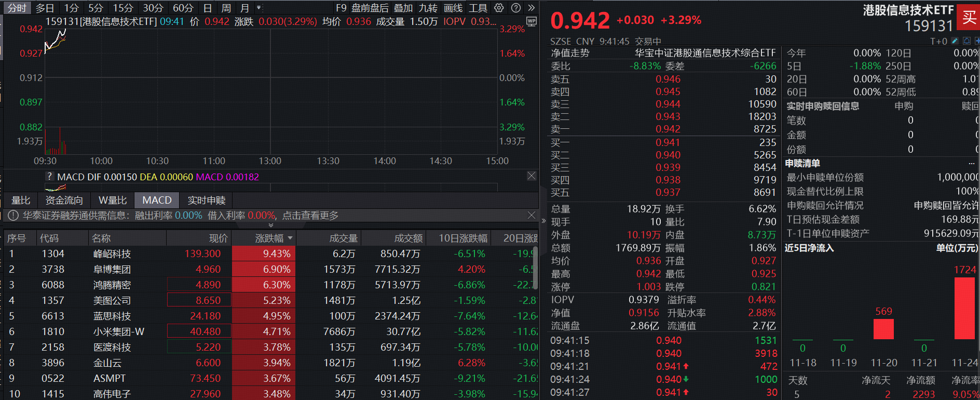This screenshot has height=400, width=980.
Task: Close the MACD indicator panel
Action: (531, 176)
